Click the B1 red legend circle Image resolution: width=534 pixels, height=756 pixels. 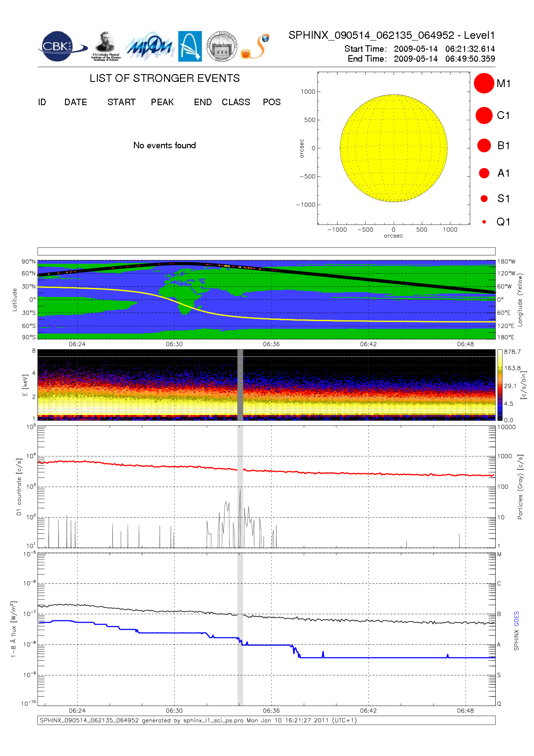484,146
